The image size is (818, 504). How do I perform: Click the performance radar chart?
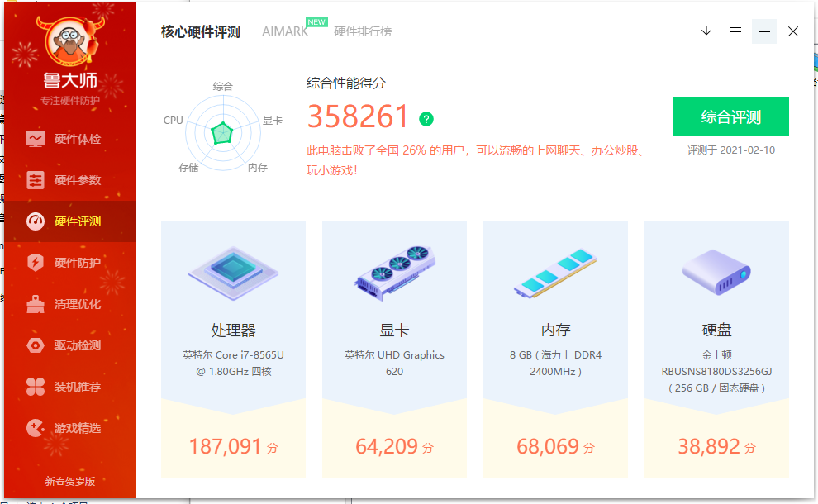[x=223, y=132]
